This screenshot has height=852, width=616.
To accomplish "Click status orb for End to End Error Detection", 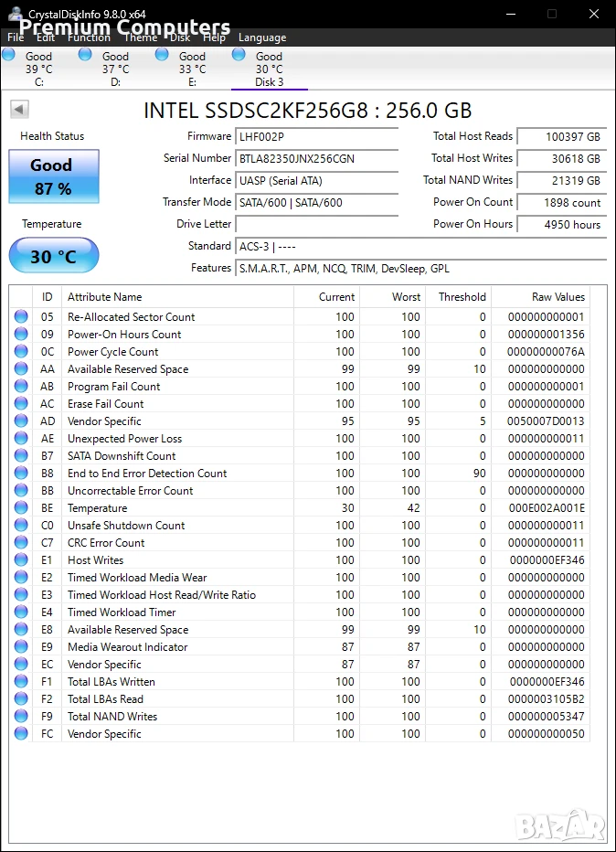I will tap(21, 473).
